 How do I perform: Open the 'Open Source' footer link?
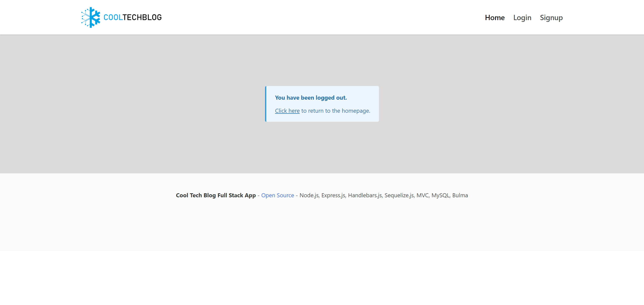tap(277, 195)
